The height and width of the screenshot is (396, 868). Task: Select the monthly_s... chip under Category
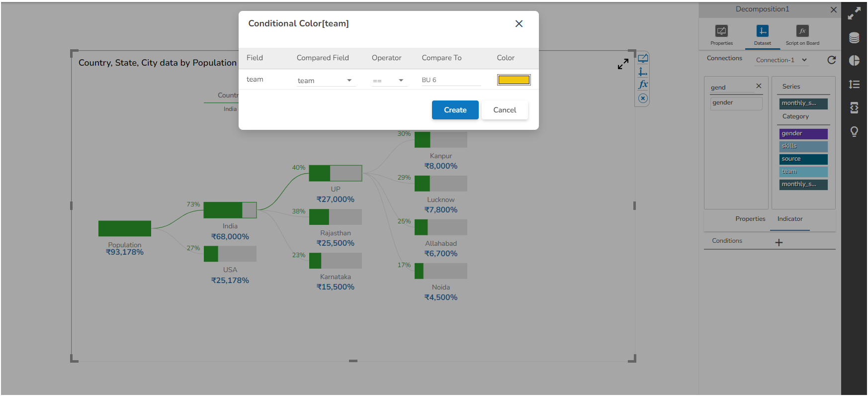pos(803,185)
